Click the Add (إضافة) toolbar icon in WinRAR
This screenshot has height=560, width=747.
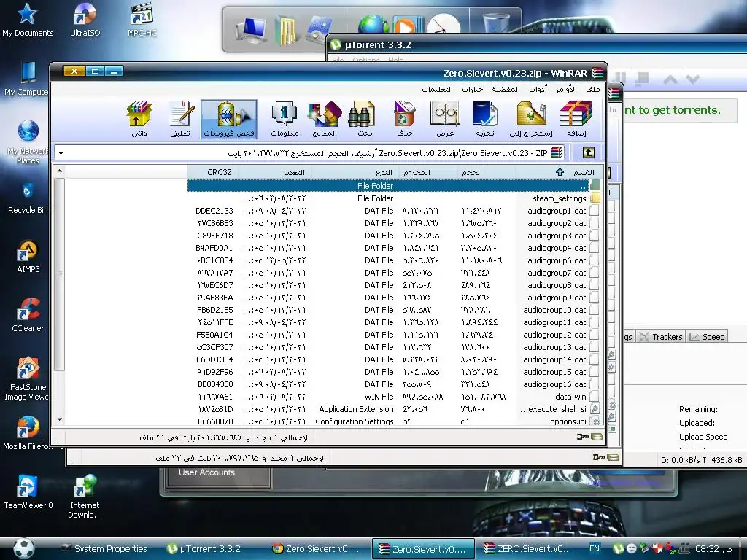click(x=576, y=119)
